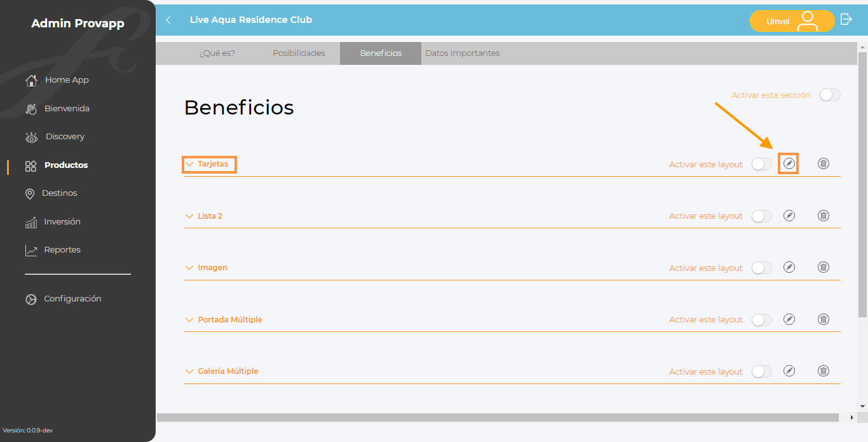This screenshot has height=442, width=868.
Task: Expand the Imagen section chevron
Action: pos(189,268)
